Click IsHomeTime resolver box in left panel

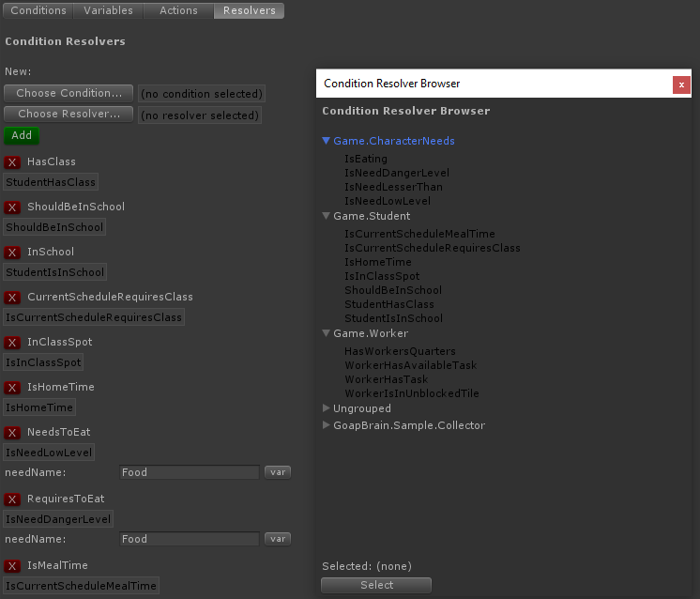(x=39, y=407)
